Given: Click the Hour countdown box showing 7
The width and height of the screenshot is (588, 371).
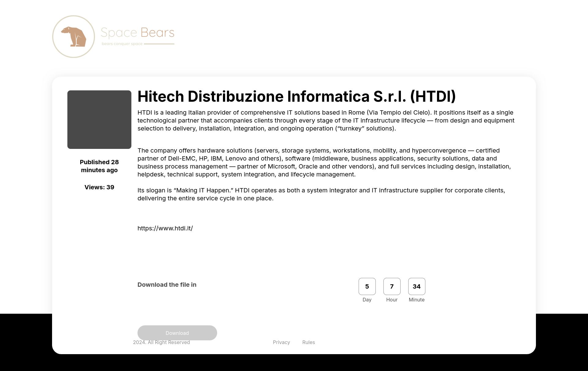Looking at the screenshot, I should click(392, 286).
